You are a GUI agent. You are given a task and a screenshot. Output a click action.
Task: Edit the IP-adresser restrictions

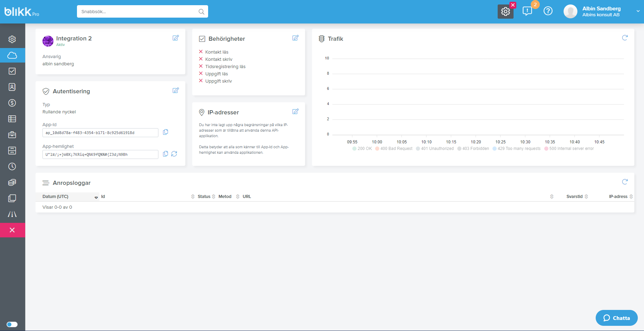tap(295, 112)
